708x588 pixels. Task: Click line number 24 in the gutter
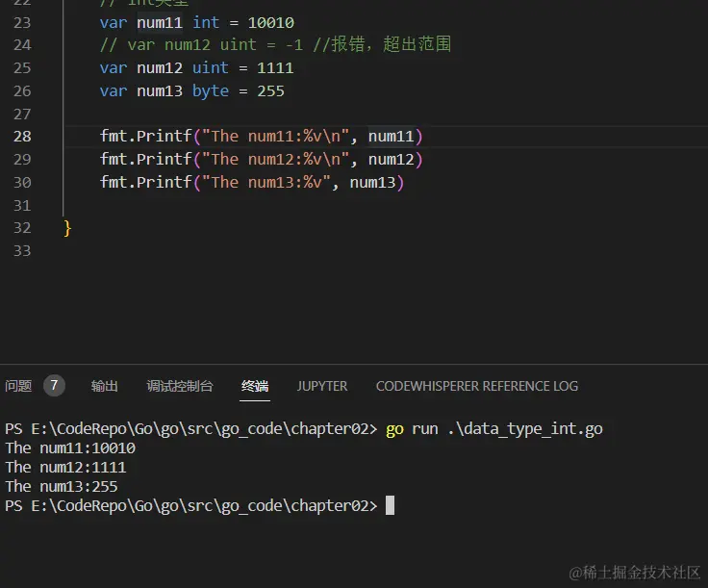(22, 45)
